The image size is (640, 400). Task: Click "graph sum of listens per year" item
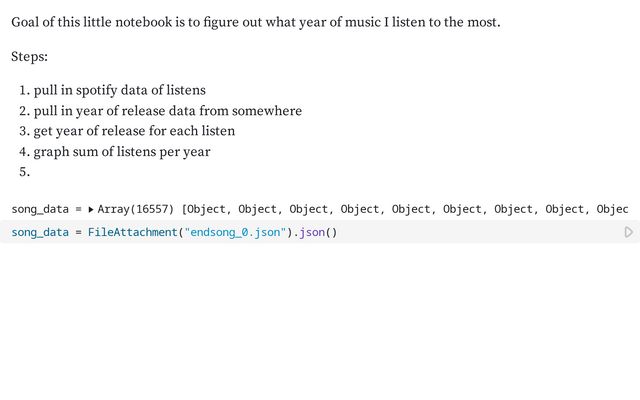pyautogui.click(x=121, y=152)
